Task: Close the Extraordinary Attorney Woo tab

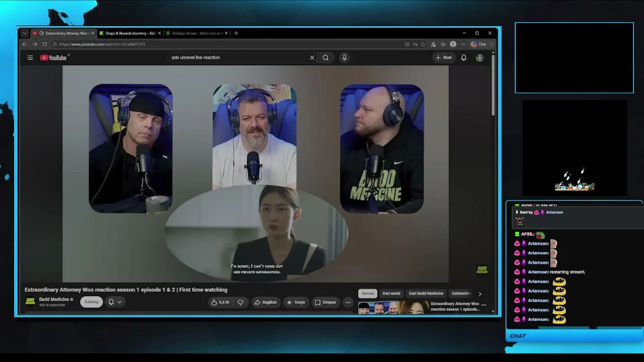Action: (x=93, y=33)
